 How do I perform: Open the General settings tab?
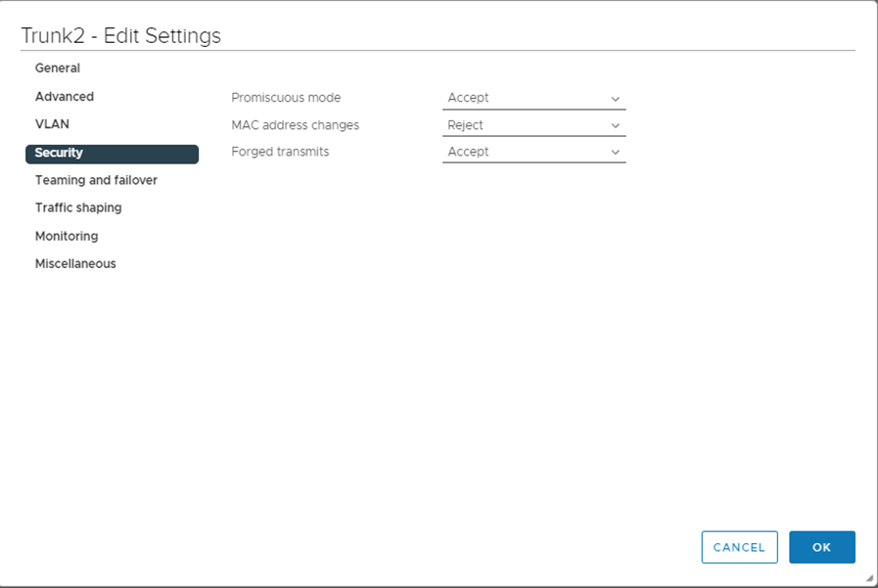pyautogui.click(x=58, y=68)
